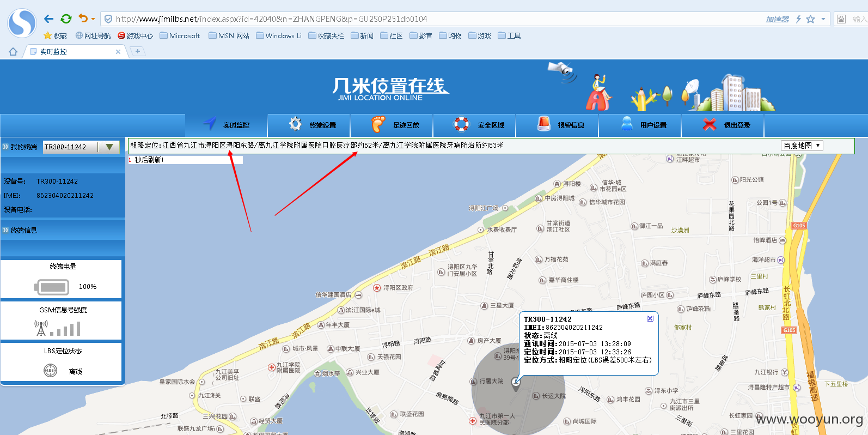Refresh the page with the green reload icon
The width and height of the screenshot is (868, 435).
(x=66, y=19)
